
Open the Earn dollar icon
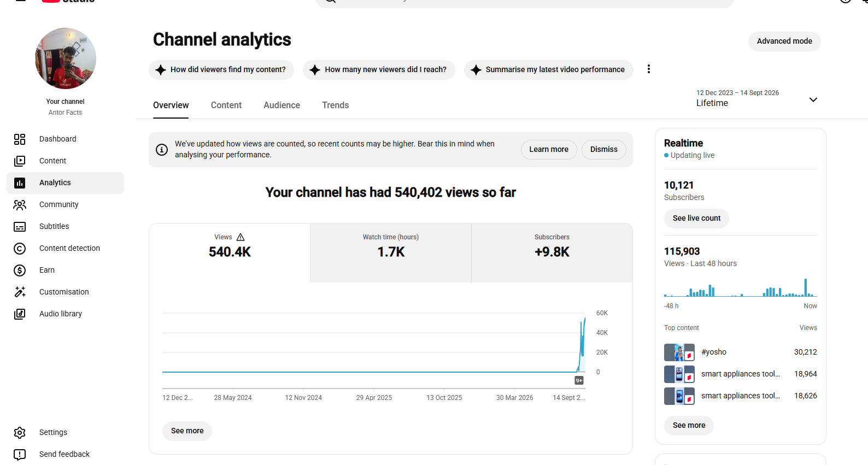pyautogui.click(x=20, y=270)
